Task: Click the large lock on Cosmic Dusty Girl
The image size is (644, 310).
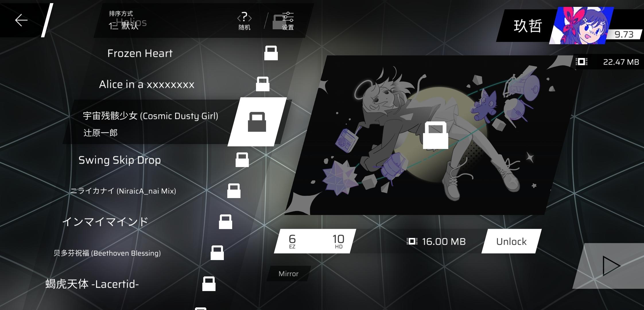Action: [x=257, y=122]
